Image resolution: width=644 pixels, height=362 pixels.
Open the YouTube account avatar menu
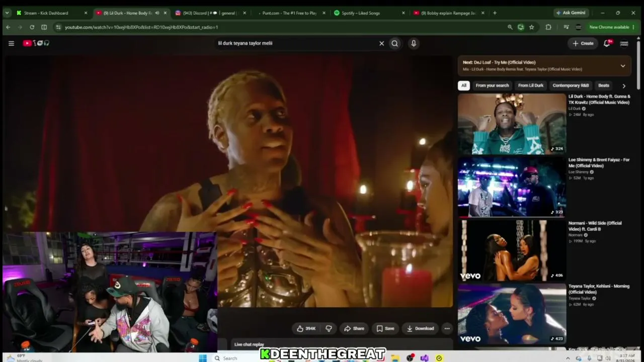click(624, 43)
